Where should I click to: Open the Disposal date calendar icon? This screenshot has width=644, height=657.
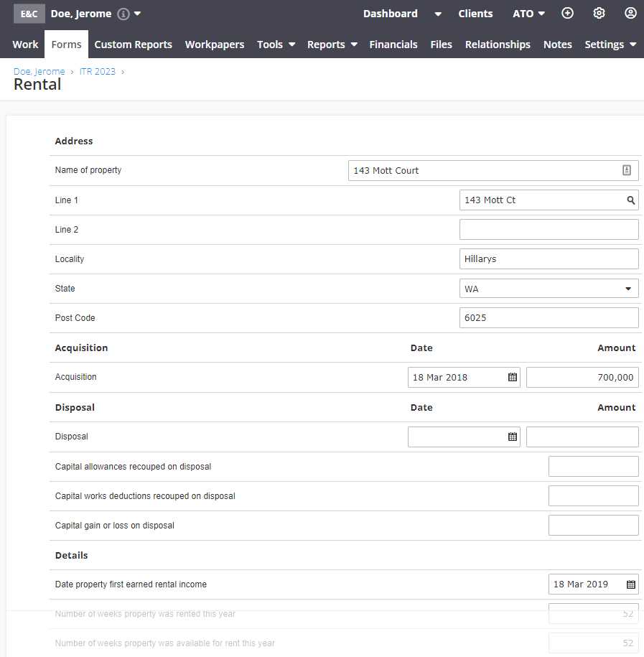513,437
